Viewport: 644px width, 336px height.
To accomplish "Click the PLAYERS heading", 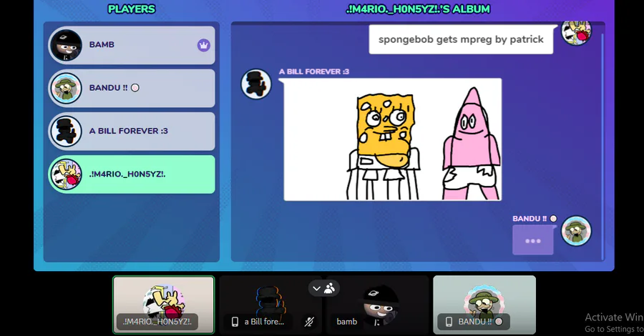I will point(132,9).
